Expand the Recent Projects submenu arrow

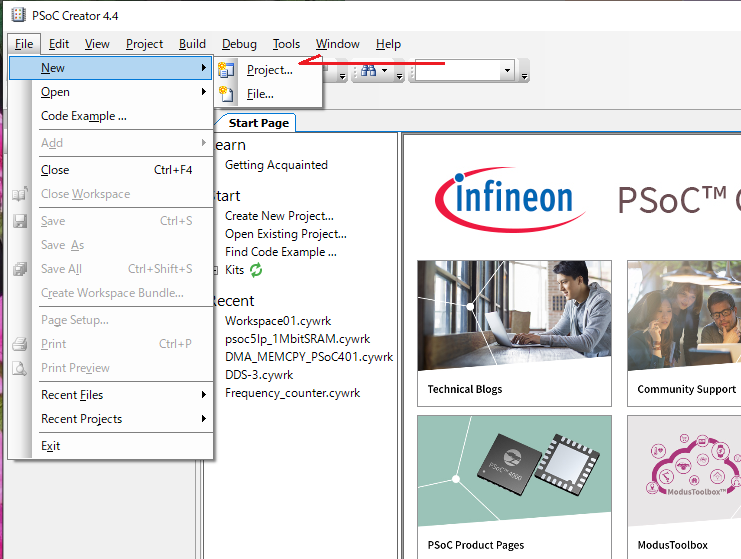pos(204,419)
